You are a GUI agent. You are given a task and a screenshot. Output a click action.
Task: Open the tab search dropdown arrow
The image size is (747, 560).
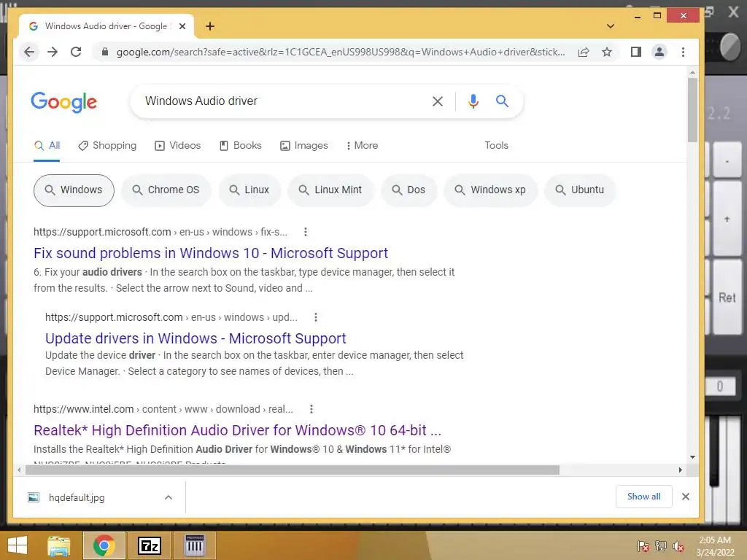pyautogui.click(x=611, y=26)
